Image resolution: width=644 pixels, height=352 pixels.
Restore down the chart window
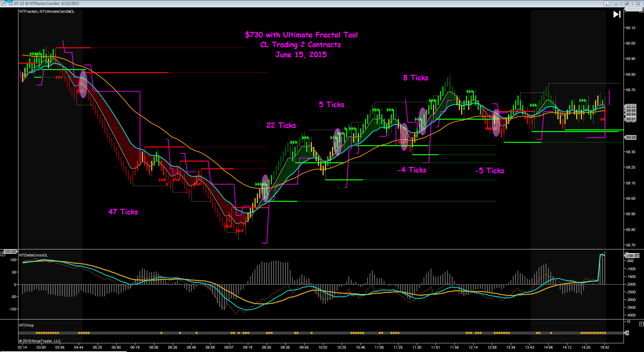click(x=627, y=4)
